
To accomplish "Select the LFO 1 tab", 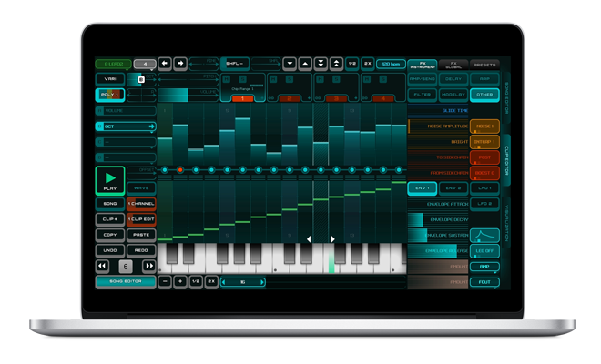I will click(484, 188).
